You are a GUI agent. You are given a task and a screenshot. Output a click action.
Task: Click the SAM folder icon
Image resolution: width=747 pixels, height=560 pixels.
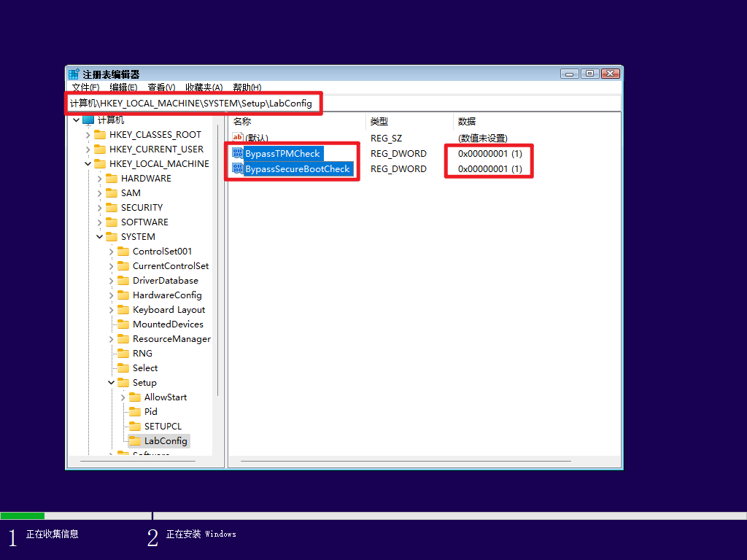coord(112,192)
